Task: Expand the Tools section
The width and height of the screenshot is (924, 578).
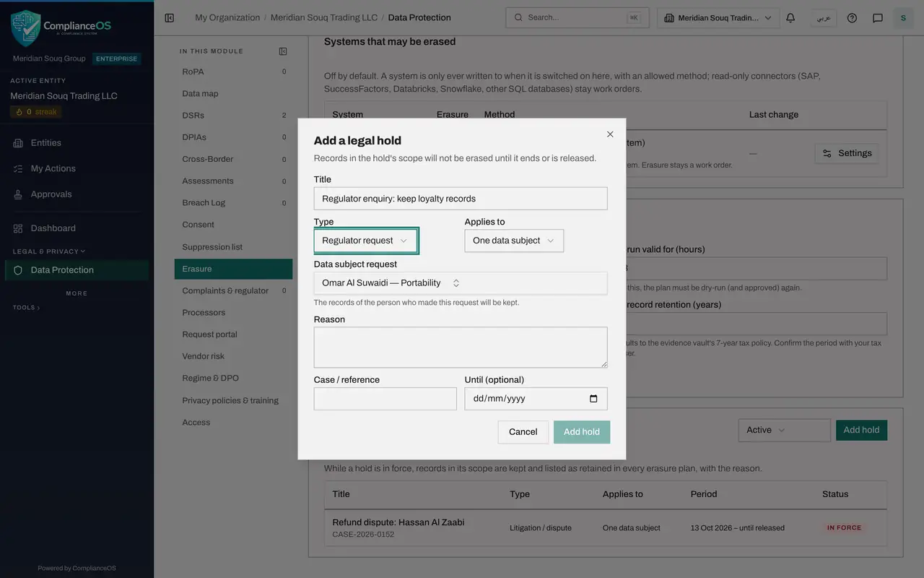Action: tap(27, 308)
